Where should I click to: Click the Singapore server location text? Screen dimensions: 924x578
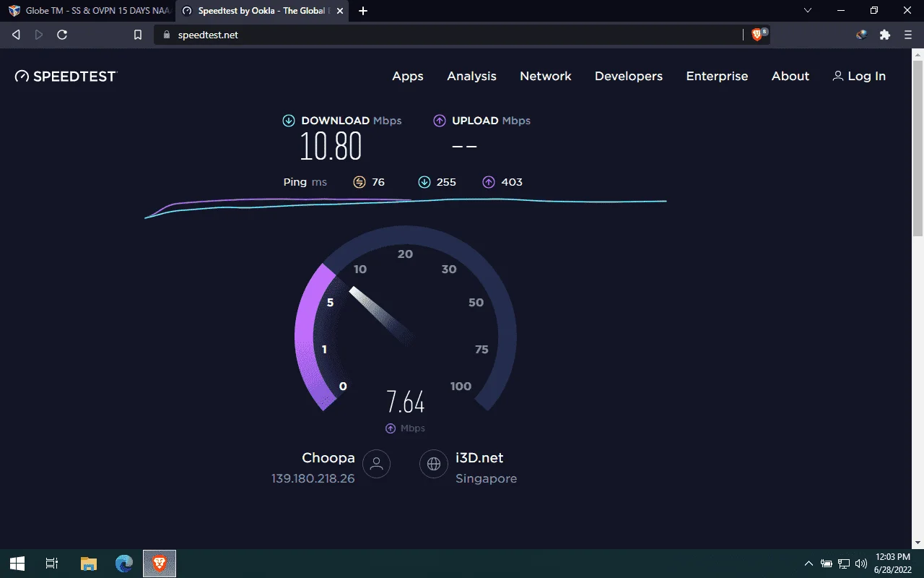point(486,478)
